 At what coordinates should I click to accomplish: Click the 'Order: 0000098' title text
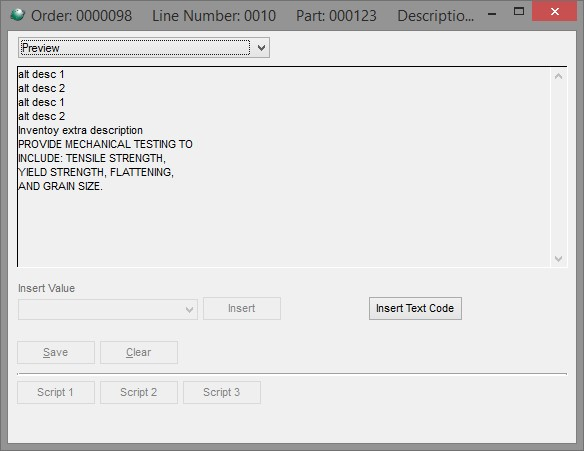pyautogui.click(x=82, y=16)
